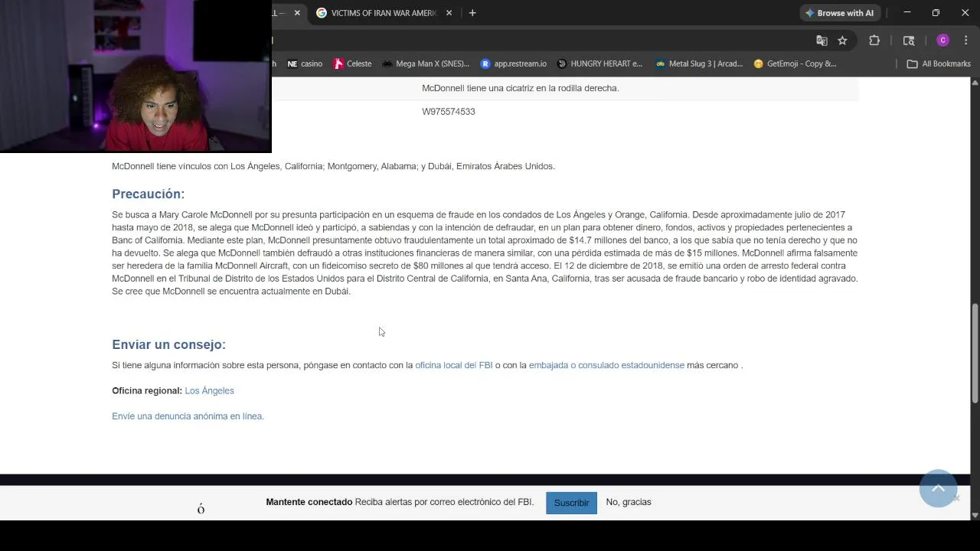The width and height of the screenshot is (980, 551).
Task: Open the Extensions puzzle icon
Action: tap(874, 41)
